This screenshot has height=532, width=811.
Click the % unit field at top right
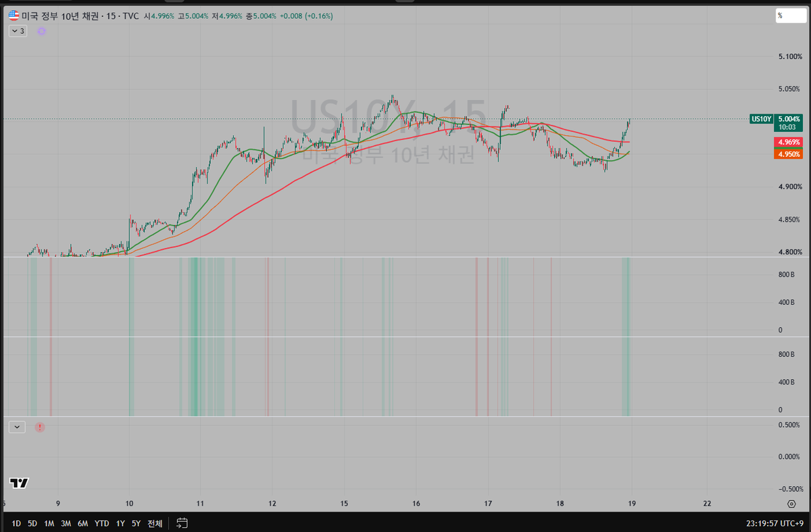click(x=791, y=16)
